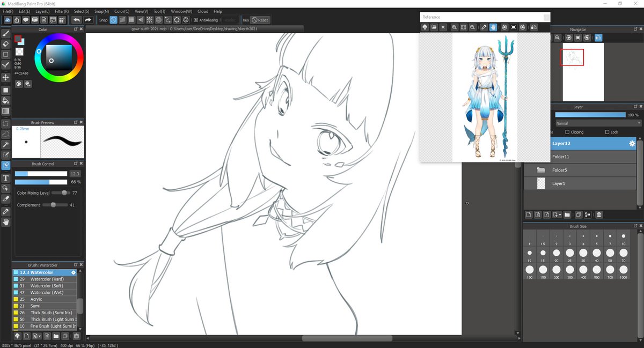Adjust the Color Mixing Level slider

pos(60,192)
